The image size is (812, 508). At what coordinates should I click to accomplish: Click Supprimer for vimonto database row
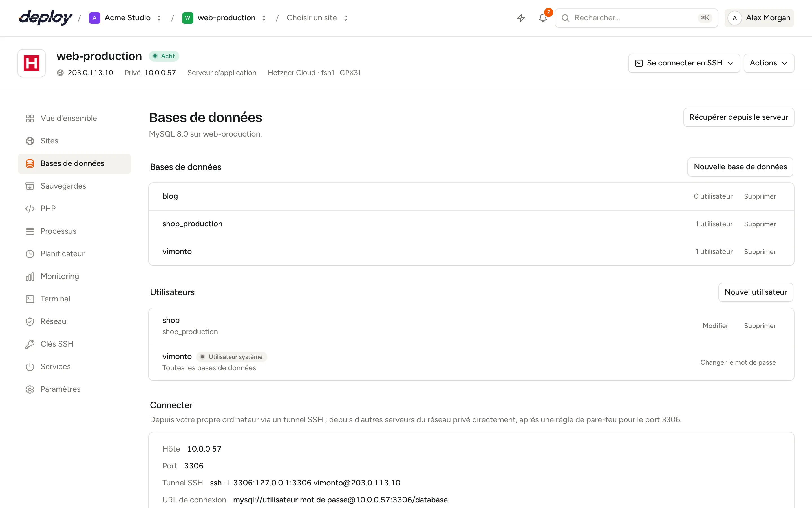[x=760, y=252]
